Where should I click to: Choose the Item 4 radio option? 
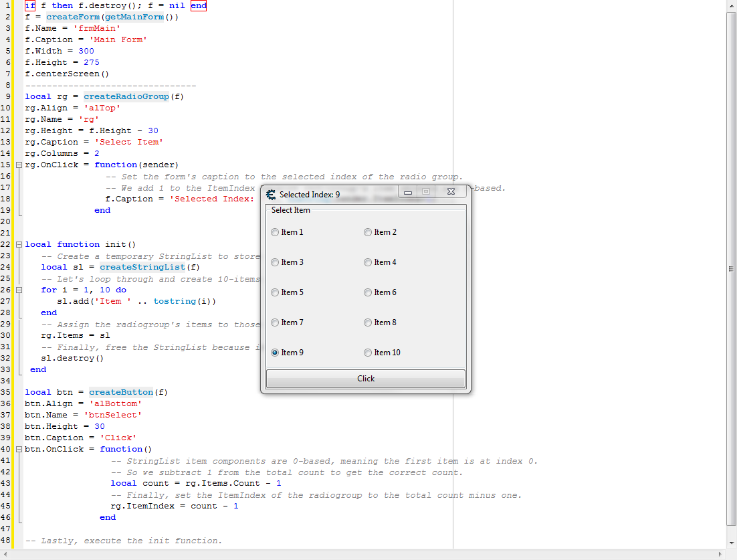pos(368,262)
